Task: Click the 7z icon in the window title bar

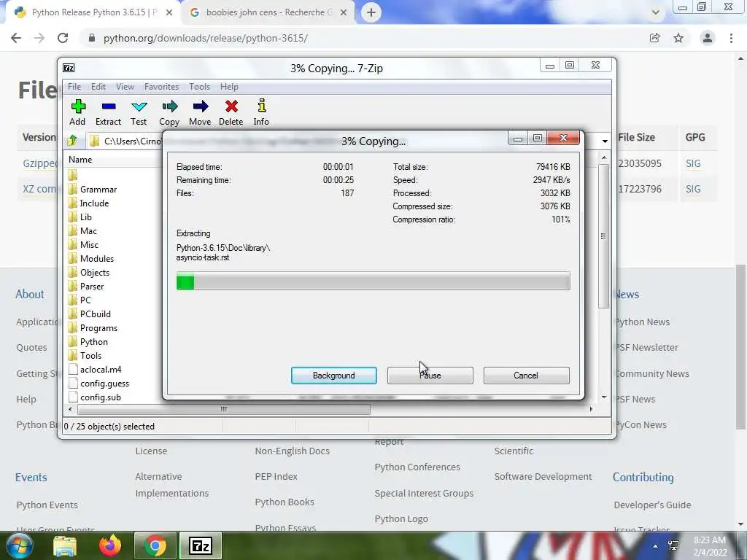Action: click(x=69, y=68)
